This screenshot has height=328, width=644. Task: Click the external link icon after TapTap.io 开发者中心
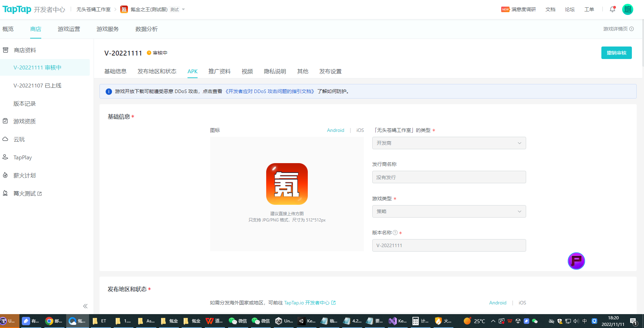coord(333,303)
